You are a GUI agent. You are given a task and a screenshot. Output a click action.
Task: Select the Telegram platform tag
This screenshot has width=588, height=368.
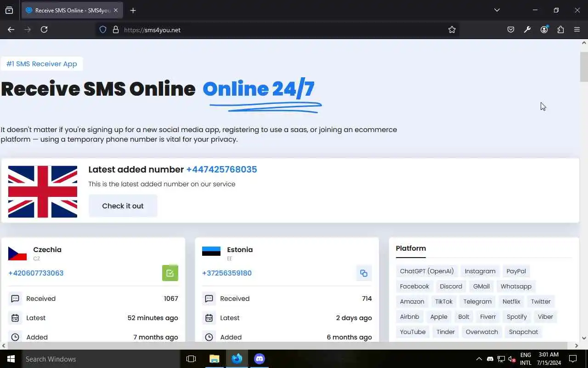coord(477,301)
